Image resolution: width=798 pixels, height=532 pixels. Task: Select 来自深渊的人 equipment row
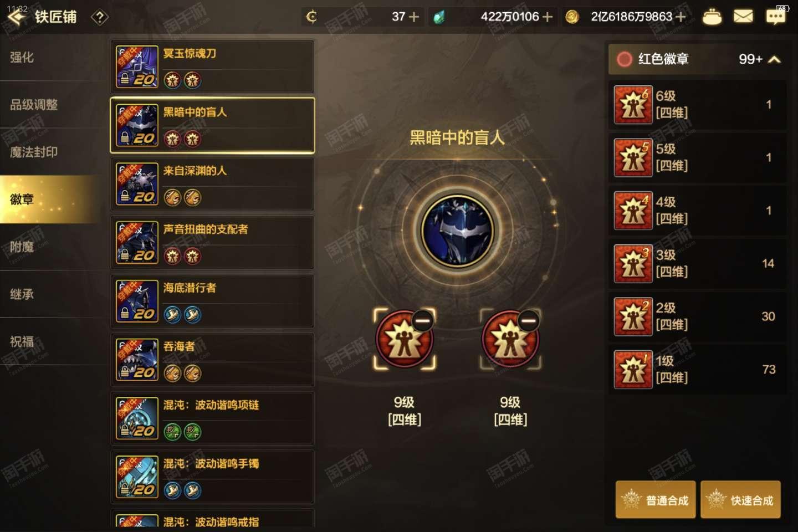(x=212, y=184)
